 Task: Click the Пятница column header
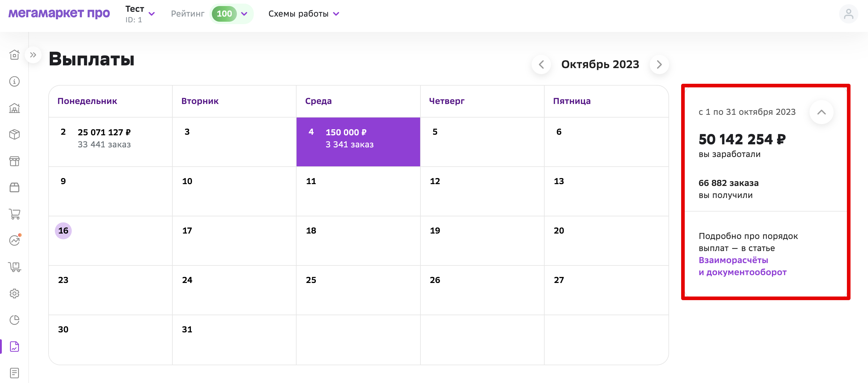(x=572, y=101)
